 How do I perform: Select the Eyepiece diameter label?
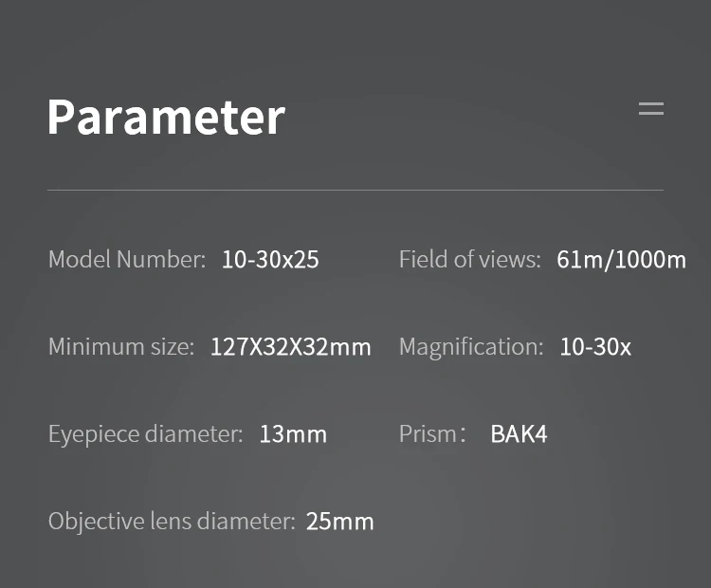coord(146,434)
